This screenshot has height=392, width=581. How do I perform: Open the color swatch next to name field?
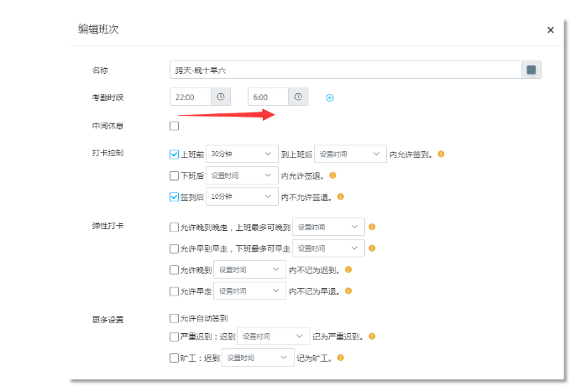tap(531, 70)
